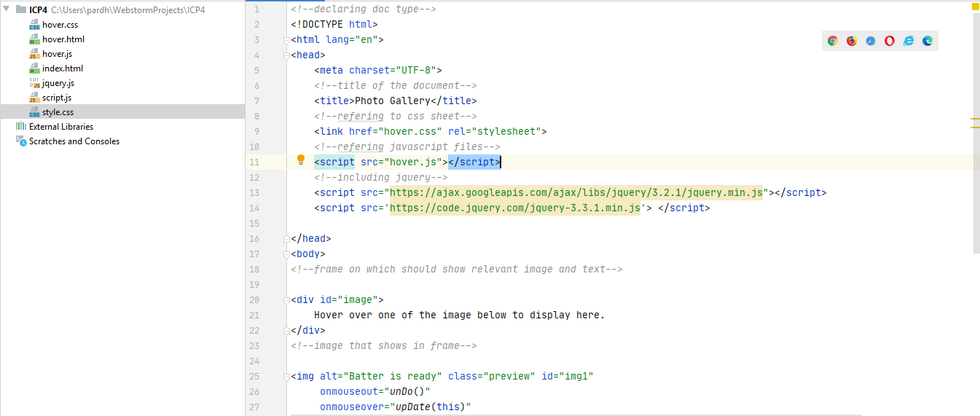The height and width of the screenshot is (416, 980).
Task: Open the page in Firefox browser
Action: coord(851,41)
